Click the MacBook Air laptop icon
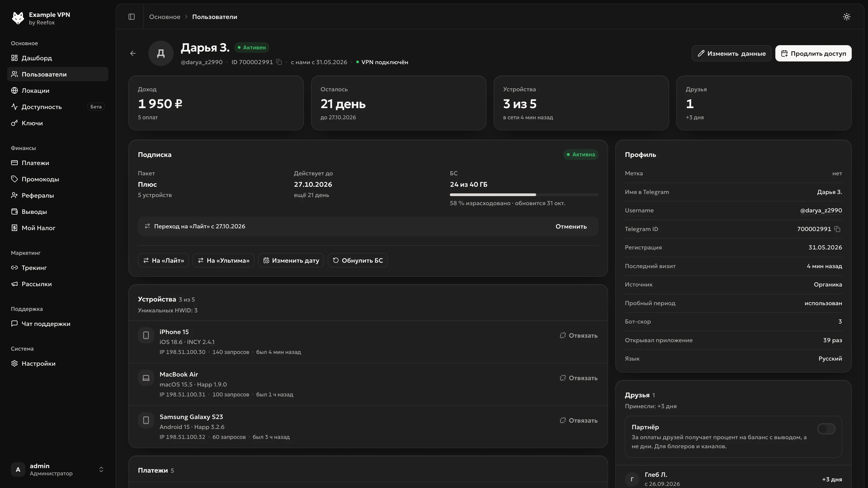Screen dimensions: 868x488 pyautogui.click(x=146, y=378)
